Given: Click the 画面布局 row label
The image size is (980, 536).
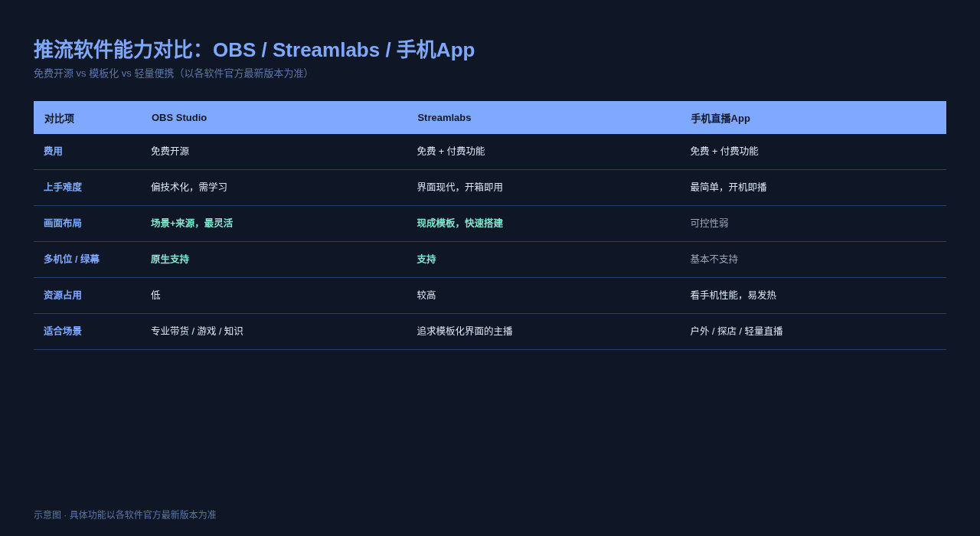Looking at the screenshot, I should (x=63, y=224).
